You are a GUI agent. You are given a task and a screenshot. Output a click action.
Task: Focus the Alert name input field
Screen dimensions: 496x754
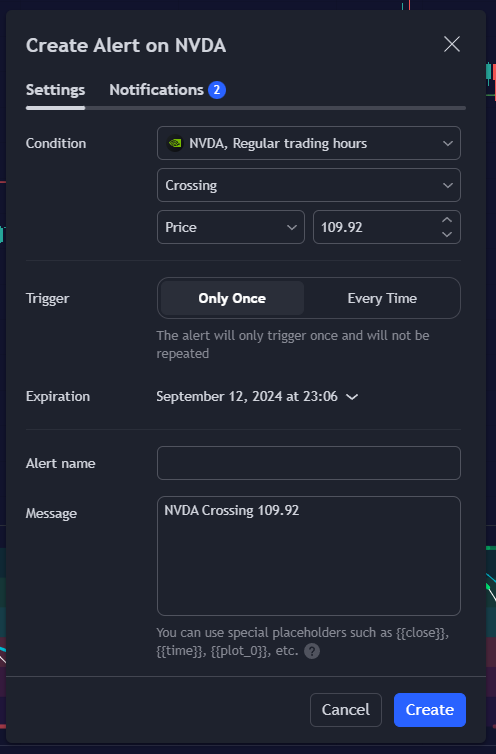pos(308,463)
